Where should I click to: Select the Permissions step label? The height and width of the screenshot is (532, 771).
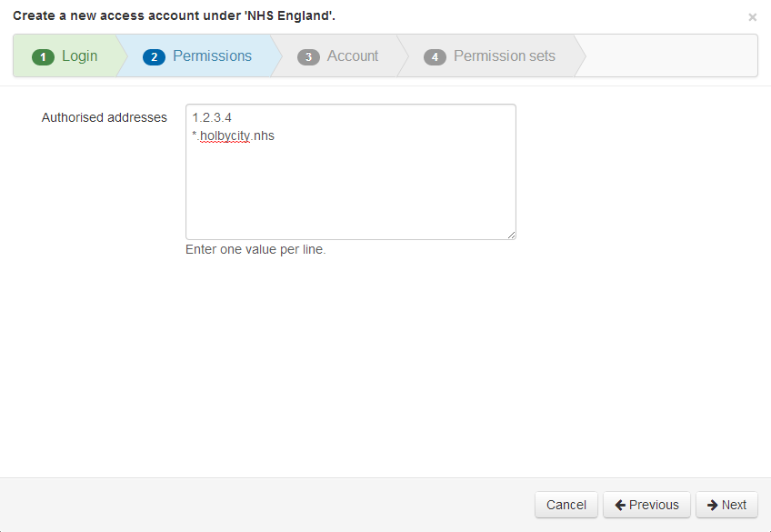click(x=212, y=56)
